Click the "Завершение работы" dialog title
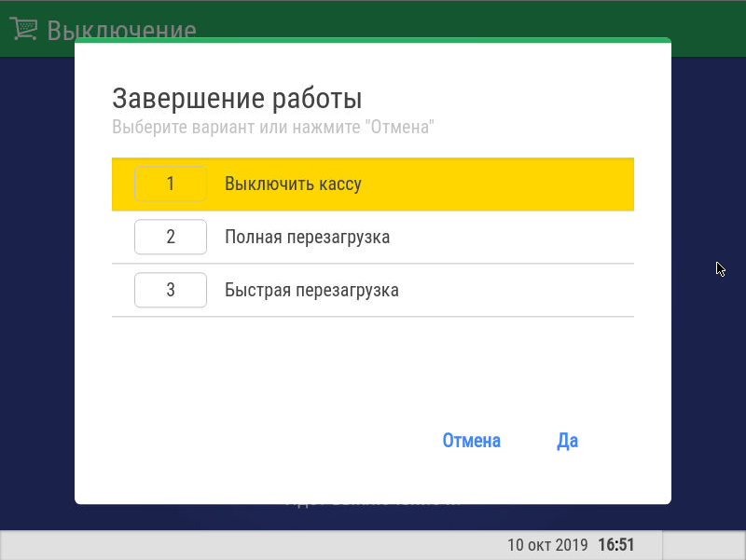 (237, 99)
